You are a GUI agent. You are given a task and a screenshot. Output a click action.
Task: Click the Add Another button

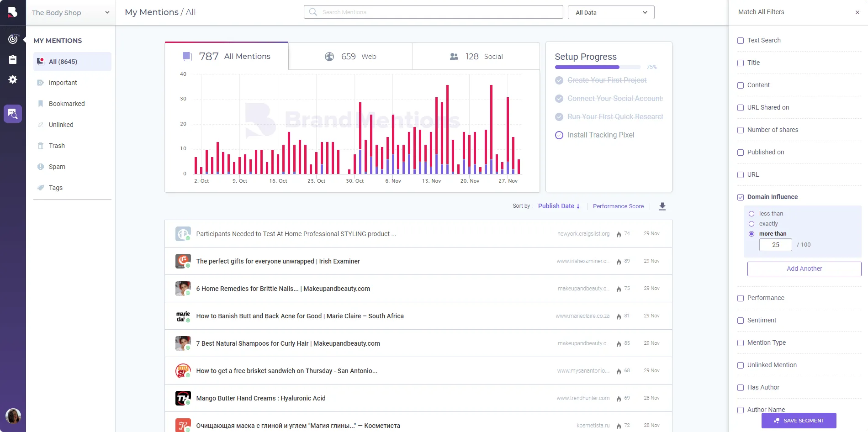(804, 269)
